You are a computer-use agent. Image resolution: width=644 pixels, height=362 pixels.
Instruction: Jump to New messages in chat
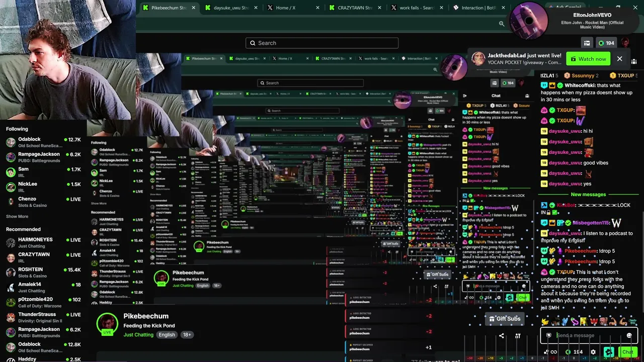(588, 195)
